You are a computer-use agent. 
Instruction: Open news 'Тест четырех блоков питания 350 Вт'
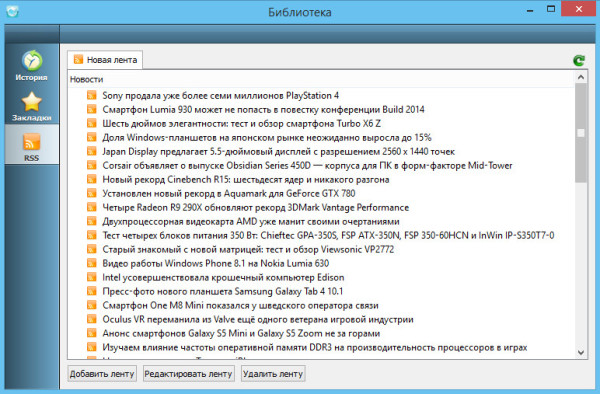coord(328,235)
